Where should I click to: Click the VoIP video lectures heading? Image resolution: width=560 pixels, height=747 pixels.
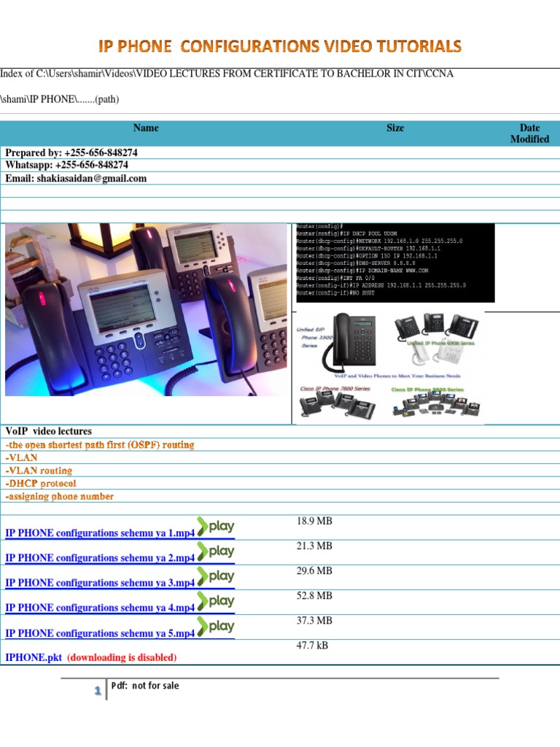[x=49, y=431]
